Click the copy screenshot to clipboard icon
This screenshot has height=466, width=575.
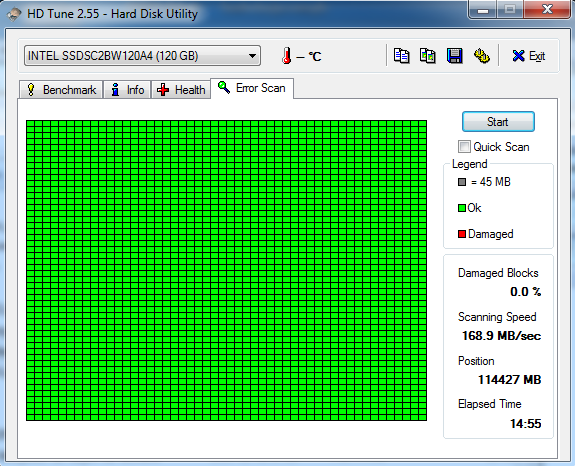click(x=428, y=56)
